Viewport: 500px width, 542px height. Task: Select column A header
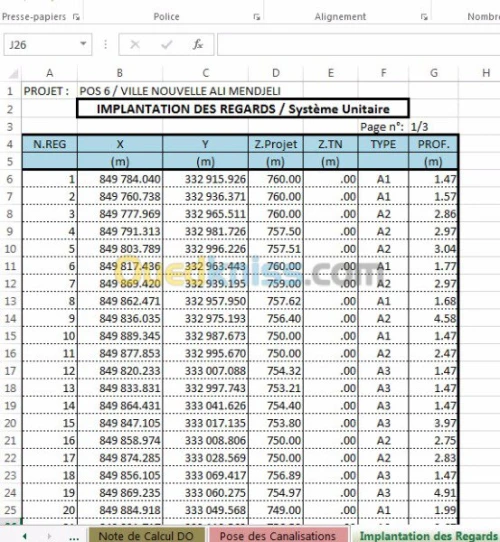pos(49,73)
